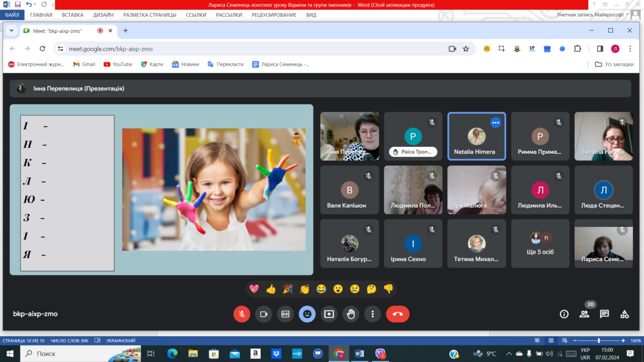Raise hand in the meeting

point(351,314)
